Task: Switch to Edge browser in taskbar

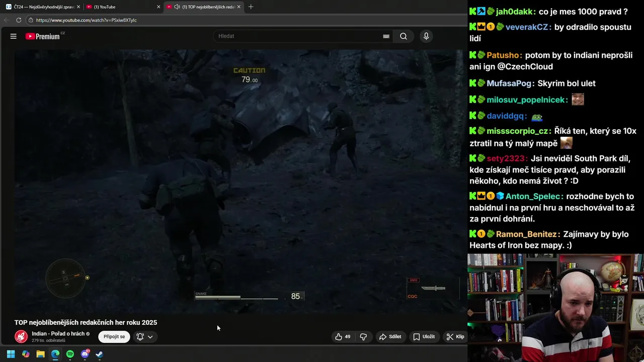Action: coord(55,354)
